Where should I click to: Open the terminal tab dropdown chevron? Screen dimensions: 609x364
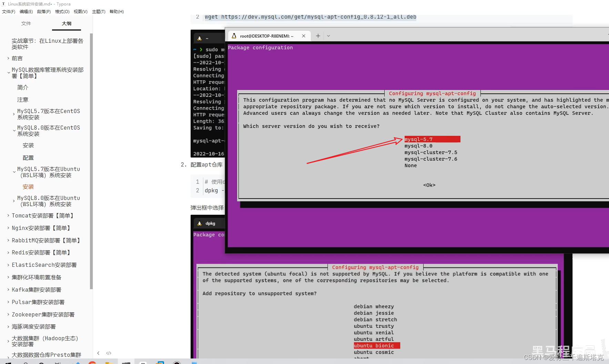[x=328, y=36]
